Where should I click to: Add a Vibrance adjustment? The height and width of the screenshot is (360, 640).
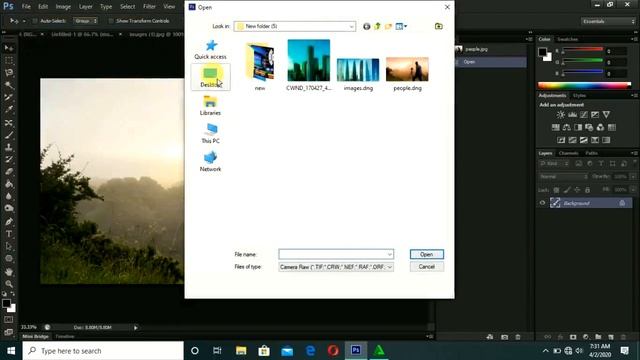[x=606, y=115]
